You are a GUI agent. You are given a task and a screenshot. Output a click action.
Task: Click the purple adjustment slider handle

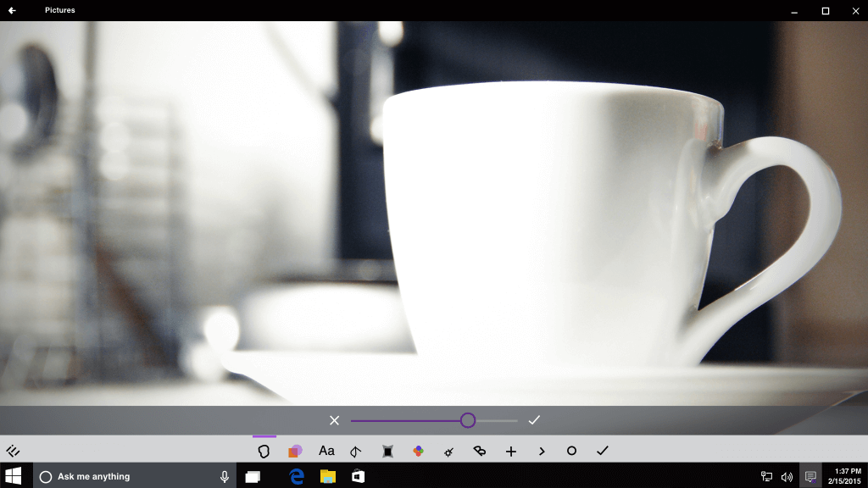click(x=468, y=420)
